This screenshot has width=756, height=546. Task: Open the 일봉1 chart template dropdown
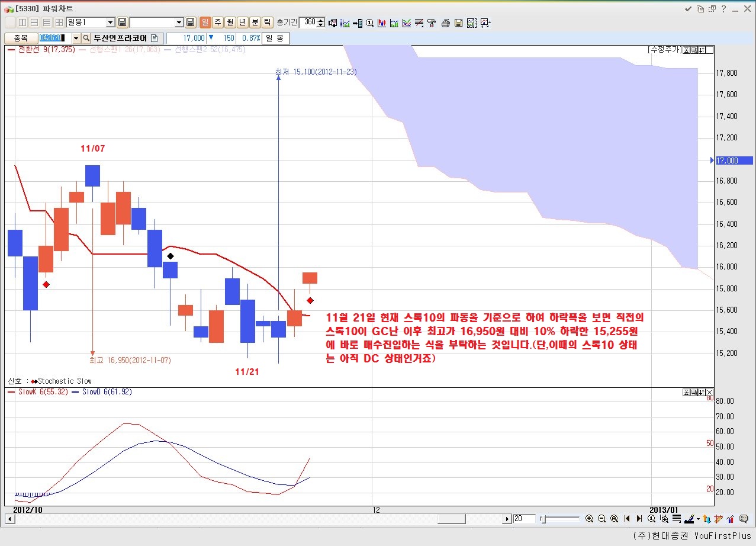(x=110, y=23)
